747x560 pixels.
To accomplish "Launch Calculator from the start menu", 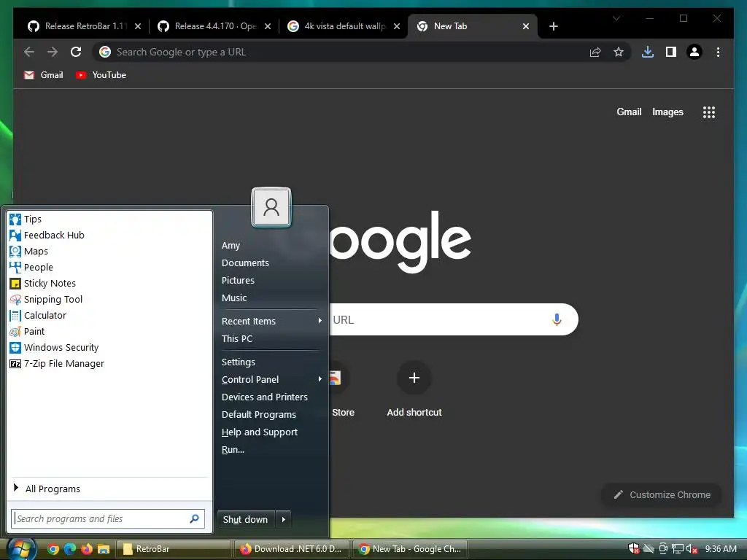I will (x=38, y=315).
